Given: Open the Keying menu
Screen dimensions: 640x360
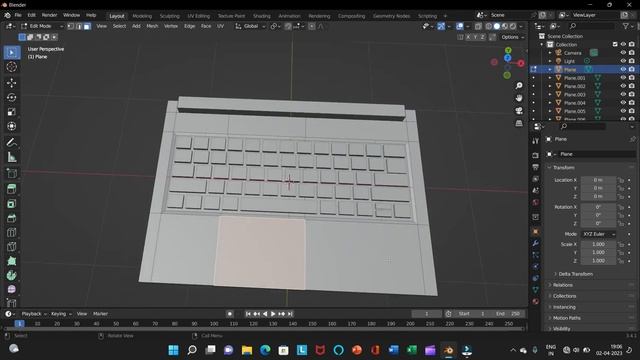Looking at the screenshot, I should pyautogui.click(x=61, y=314).
